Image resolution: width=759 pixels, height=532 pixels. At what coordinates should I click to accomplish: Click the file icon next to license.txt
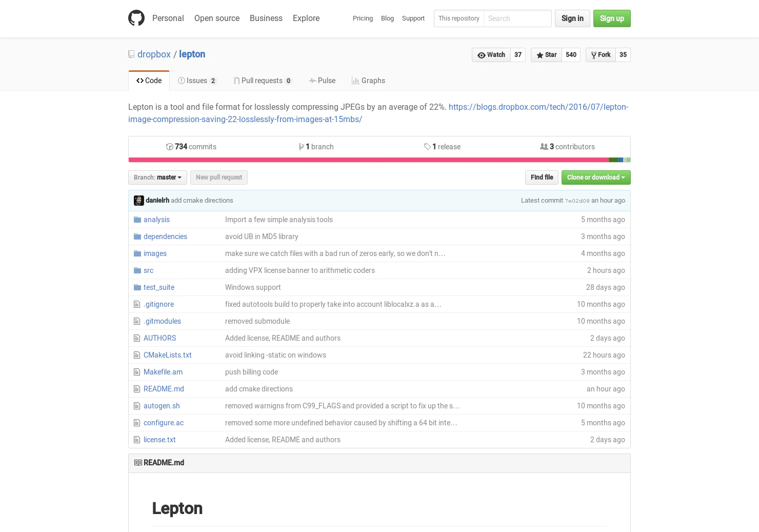tap(137, 440)
